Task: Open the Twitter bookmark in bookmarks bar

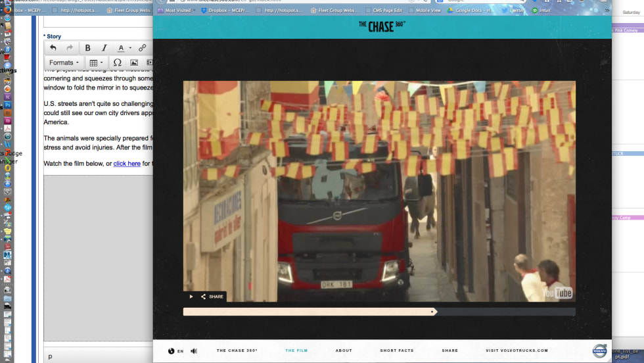Action: coord(516,11)
